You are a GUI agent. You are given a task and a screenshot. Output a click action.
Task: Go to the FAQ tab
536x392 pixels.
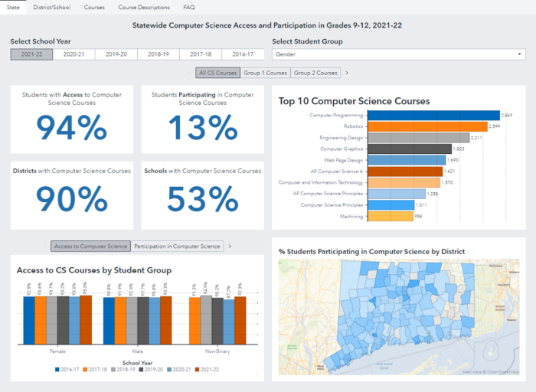[189, 7]
